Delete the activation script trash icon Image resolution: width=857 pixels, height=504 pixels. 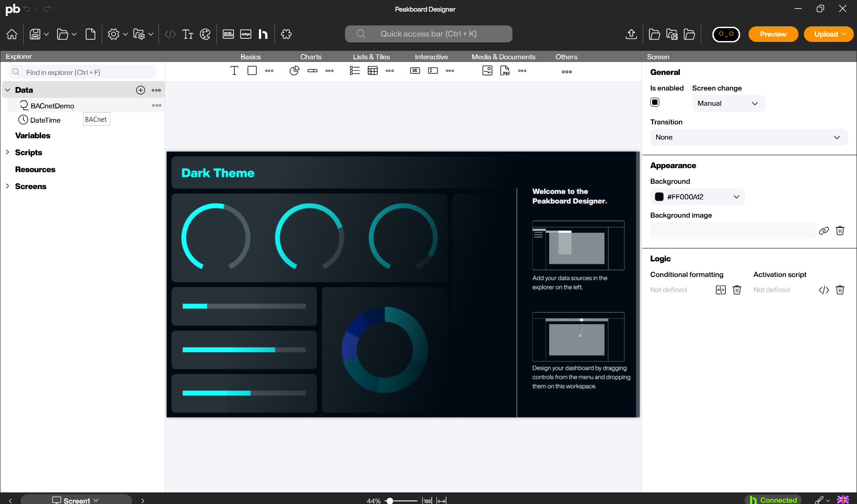coord(840,290)
